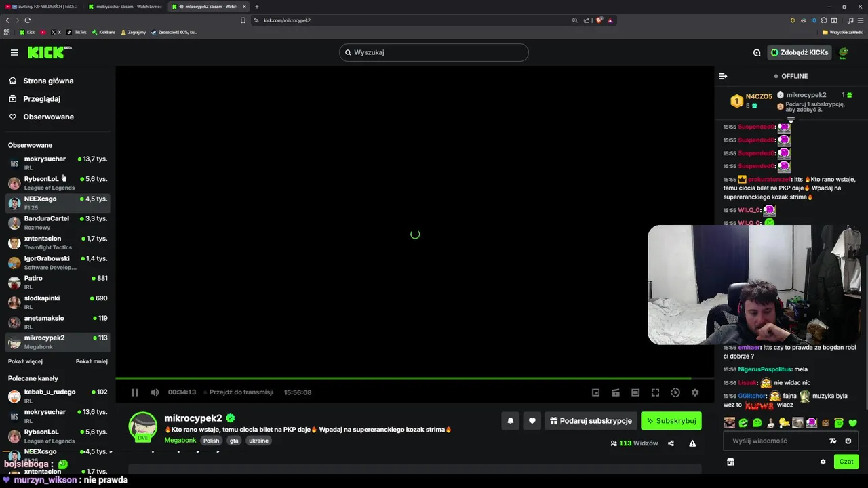Open playback speed icon in player
Viewport: 868px width, 488px height.
click(x=675, y=392)
